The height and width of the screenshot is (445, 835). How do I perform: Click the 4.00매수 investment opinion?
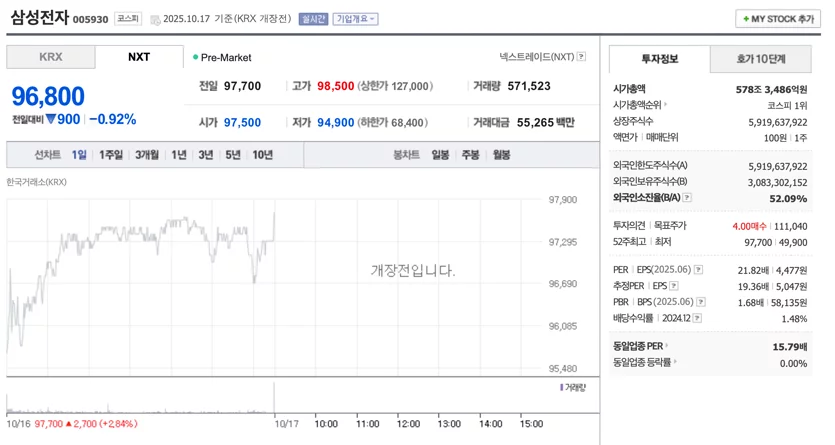(x=749, y=226)
